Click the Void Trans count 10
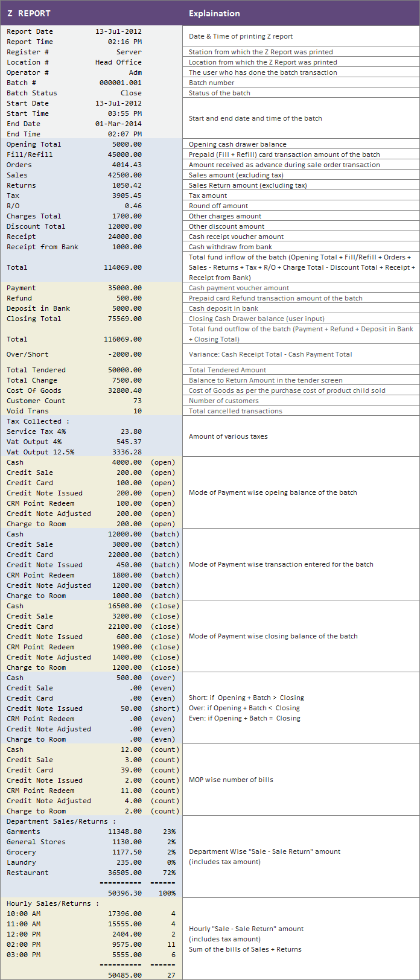Screen dimensions: 420x980 (x=138, y=411)
